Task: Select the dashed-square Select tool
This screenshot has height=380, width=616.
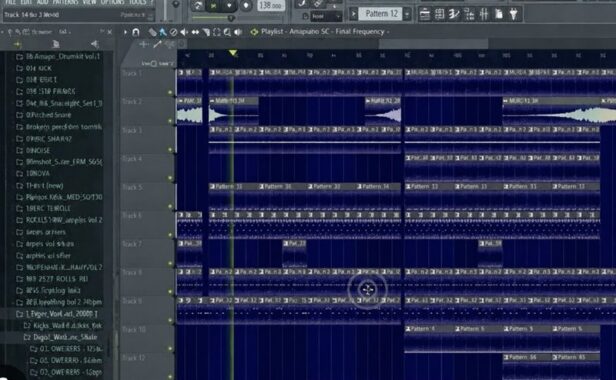Action: 216,32
